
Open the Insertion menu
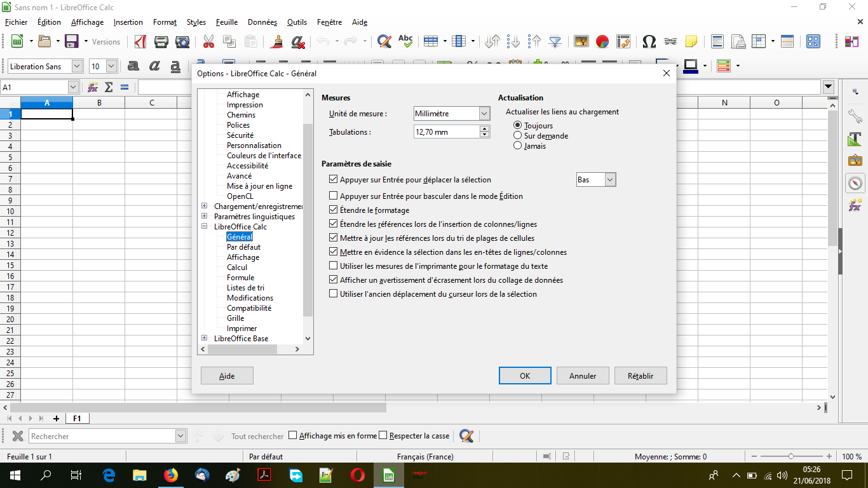click(x=128, y=22)
